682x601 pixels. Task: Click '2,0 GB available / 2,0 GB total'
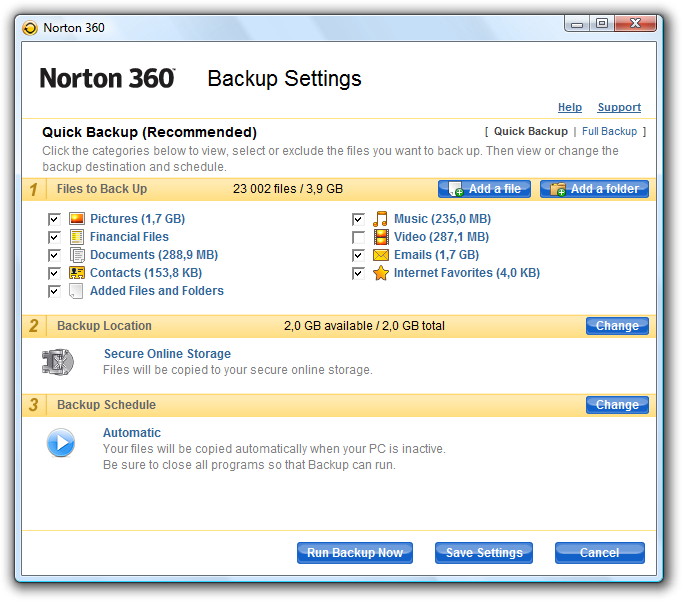pyautogui.click(x=364, y=326)
